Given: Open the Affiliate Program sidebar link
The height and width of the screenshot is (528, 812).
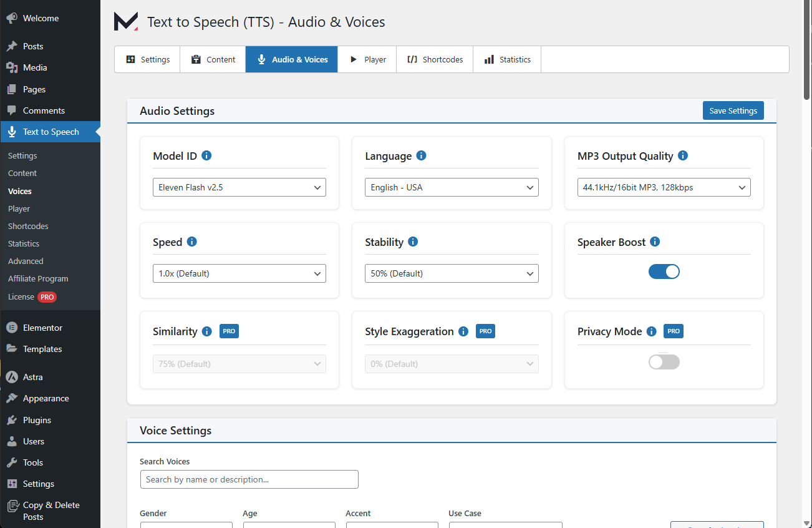Looking at the screenshot, I should [38, 278].
